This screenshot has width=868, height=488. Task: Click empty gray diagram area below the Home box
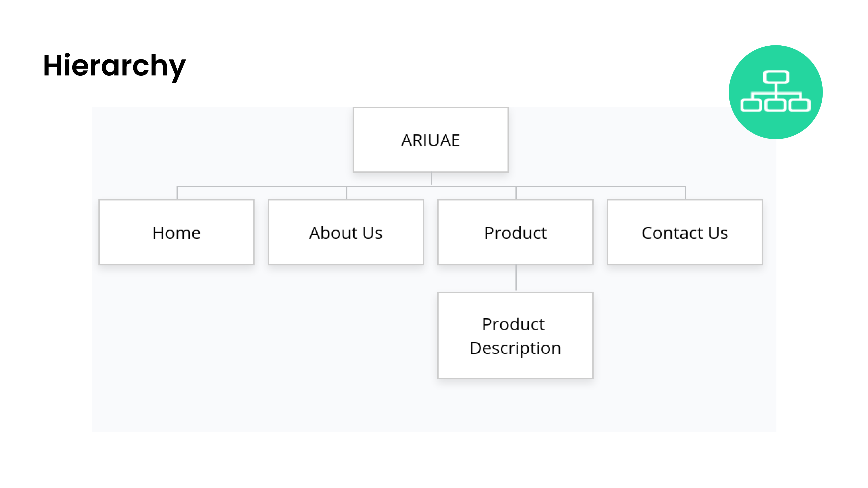click(176, 347)
